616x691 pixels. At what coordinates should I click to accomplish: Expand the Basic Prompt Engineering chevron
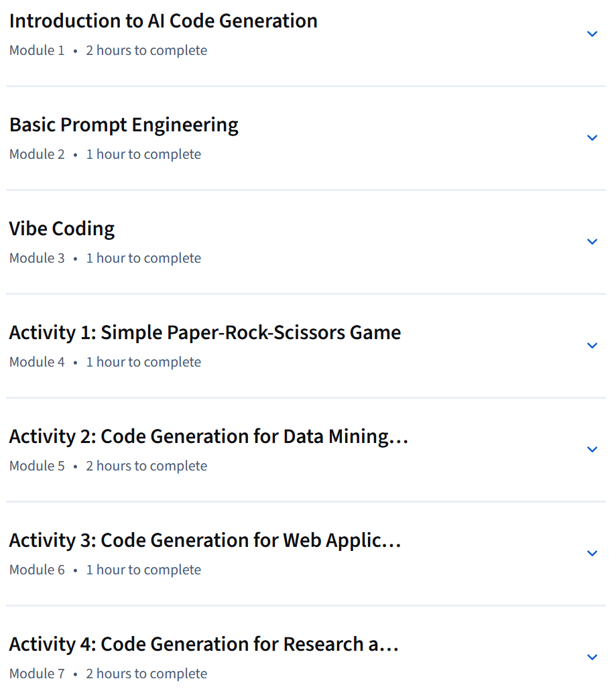tap(592, 138)
